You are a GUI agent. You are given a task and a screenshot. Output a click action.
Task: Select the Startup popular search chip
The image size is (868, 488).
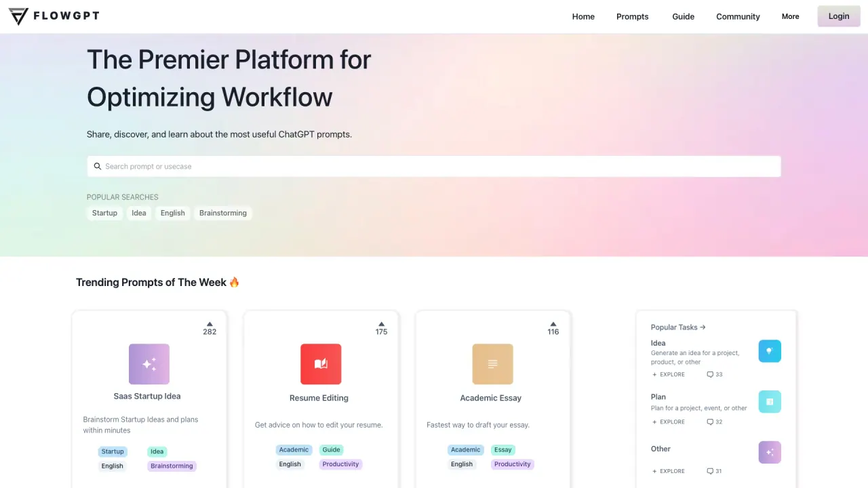point(104,213)
